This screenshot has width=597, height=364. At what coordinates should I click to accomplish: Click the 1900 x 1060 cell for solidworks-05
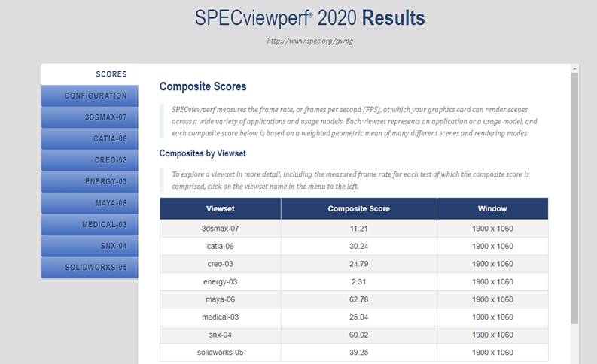(x=492, y=352)
